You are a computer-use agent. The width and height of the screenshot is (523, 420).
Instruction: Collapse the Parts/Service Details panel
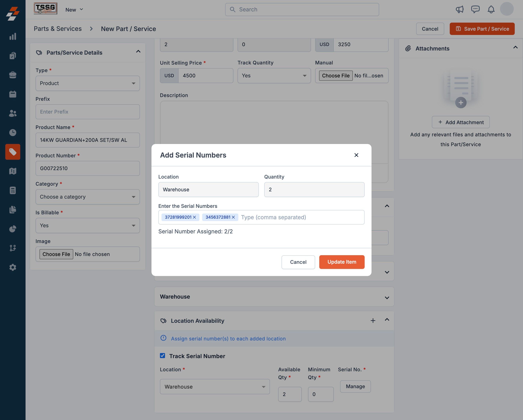138,51
